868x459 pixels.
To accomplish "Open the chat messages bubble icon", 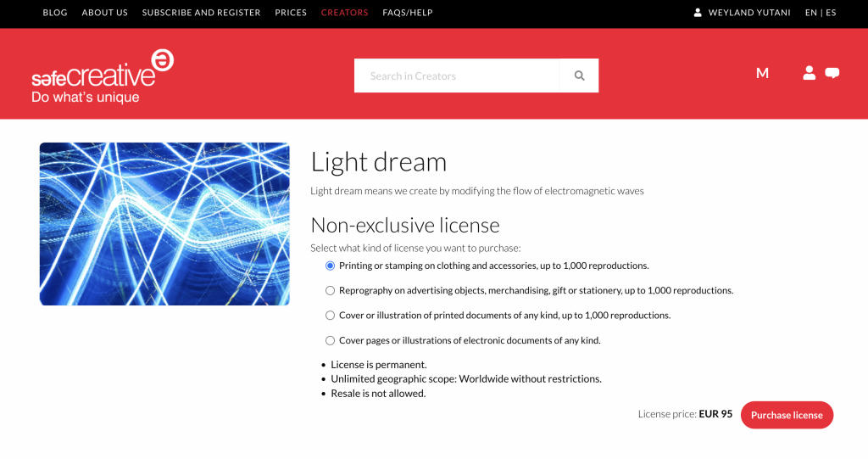I will pos(832,73).
